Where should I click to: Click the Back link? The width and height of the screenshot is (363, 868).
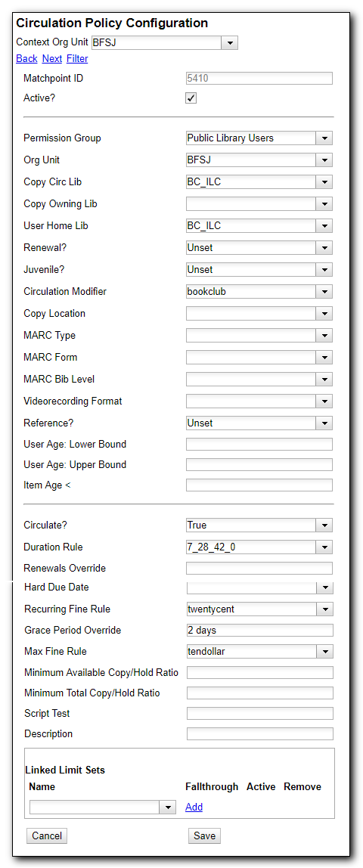click(26, 59)
